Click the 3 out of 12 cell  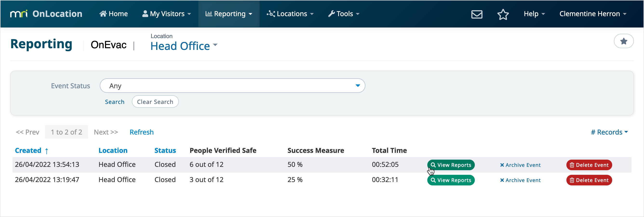click(207, 180)
